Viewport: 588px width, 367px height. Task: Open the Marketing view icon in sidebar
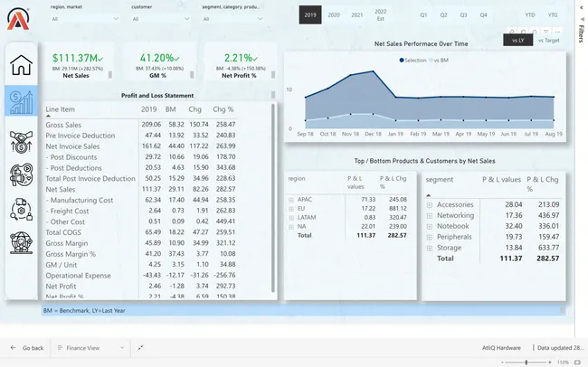[21, 174]
